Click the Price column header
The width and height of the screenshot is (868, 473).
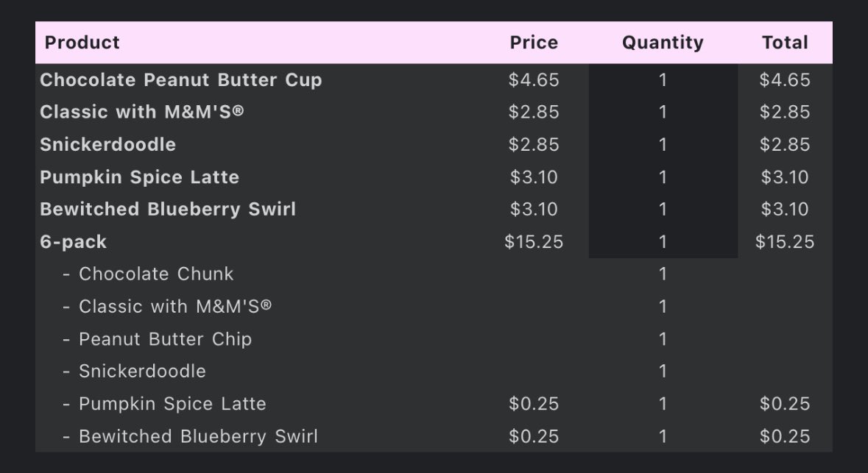tap(534, 43)
